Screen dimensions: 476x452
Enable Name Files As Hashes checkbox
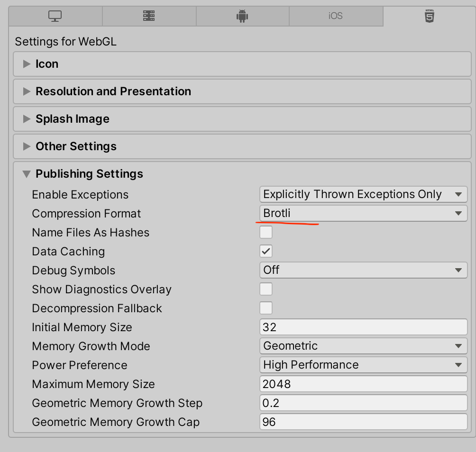(x=266, y=232)
